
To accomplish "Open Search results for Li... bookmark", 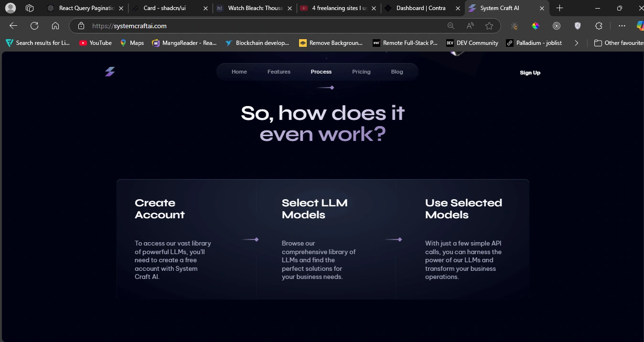I will [x=38, y=43].
